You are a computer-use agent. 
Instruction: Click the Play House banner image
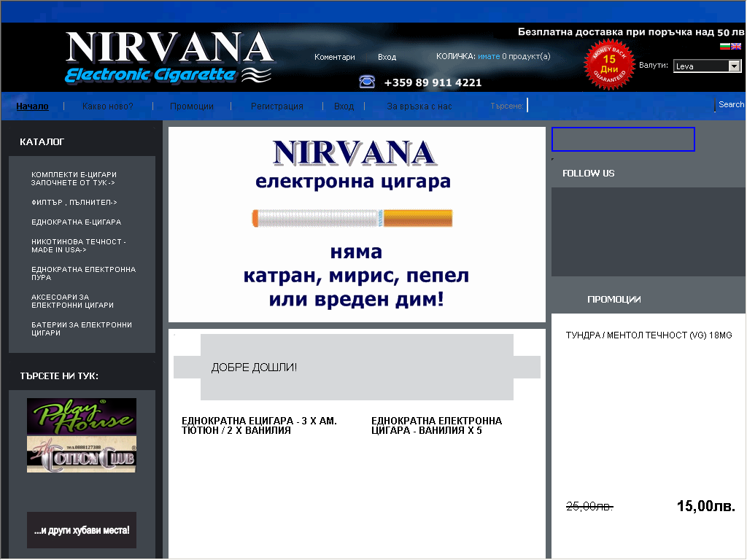(82, 416)
